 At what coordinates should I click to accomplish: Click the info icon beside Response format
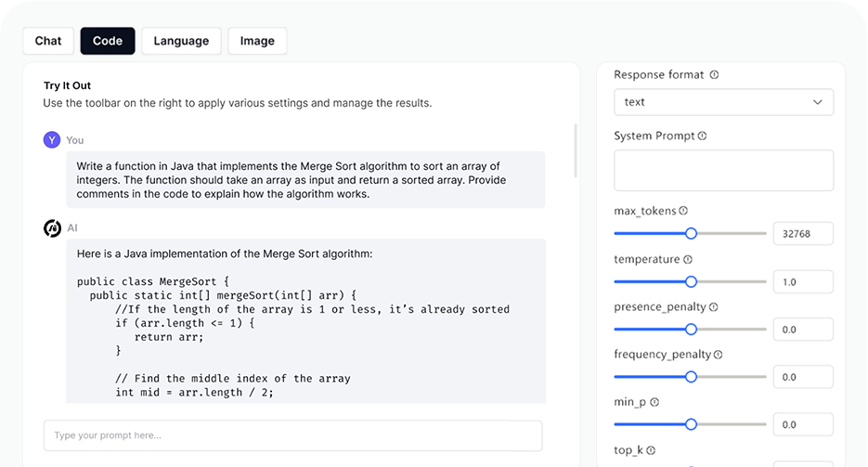pos(714,75)
